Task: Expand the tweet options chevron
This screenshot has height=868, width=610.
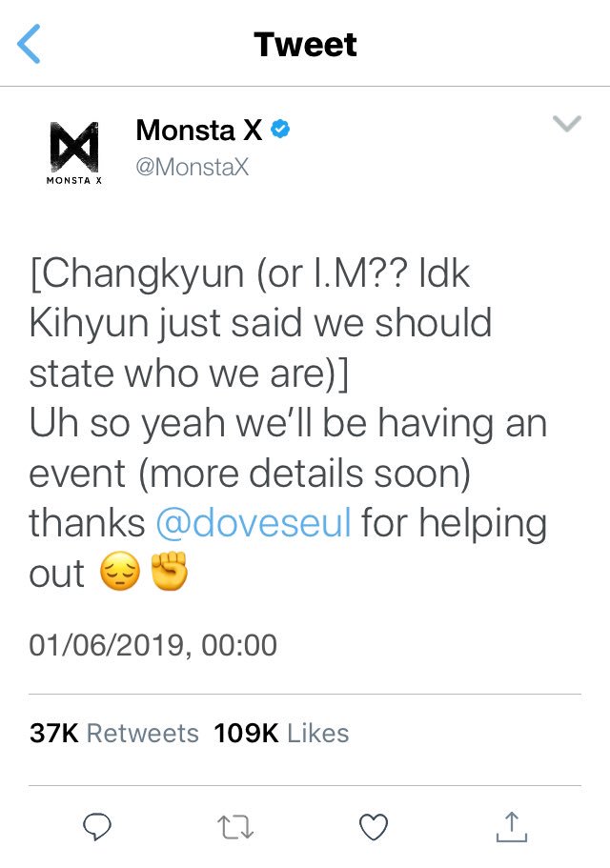Action: click(x=567, y=124)
